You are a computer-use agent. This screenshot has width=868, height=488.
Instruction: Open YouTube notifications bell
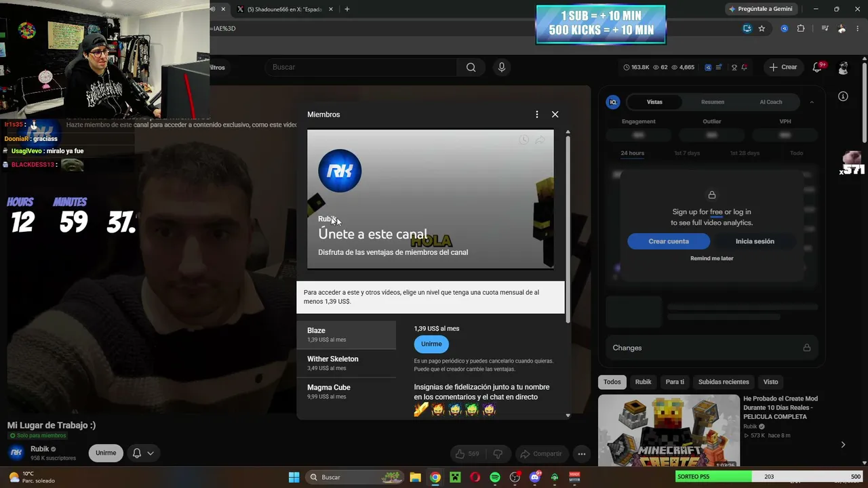click(818, 67)
